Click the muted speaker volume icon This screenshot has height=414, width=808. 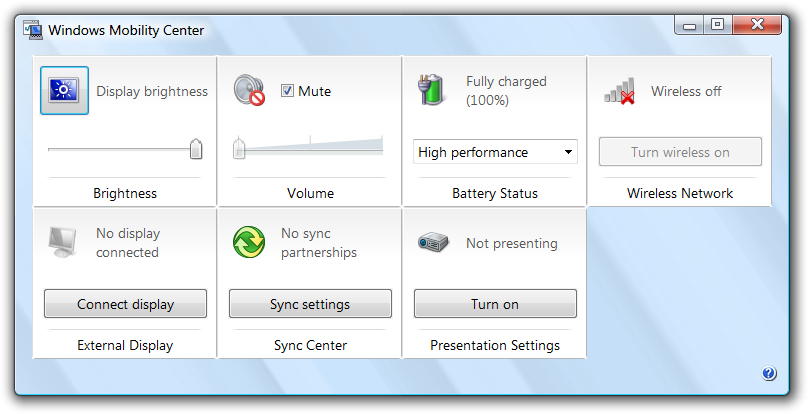click(249, 91)
